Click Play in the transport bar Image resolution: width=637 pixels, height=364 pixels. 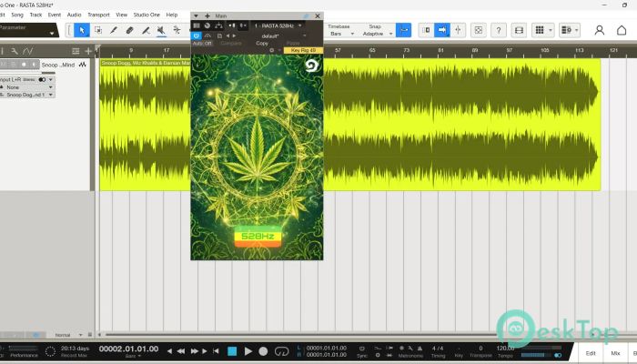248,351
